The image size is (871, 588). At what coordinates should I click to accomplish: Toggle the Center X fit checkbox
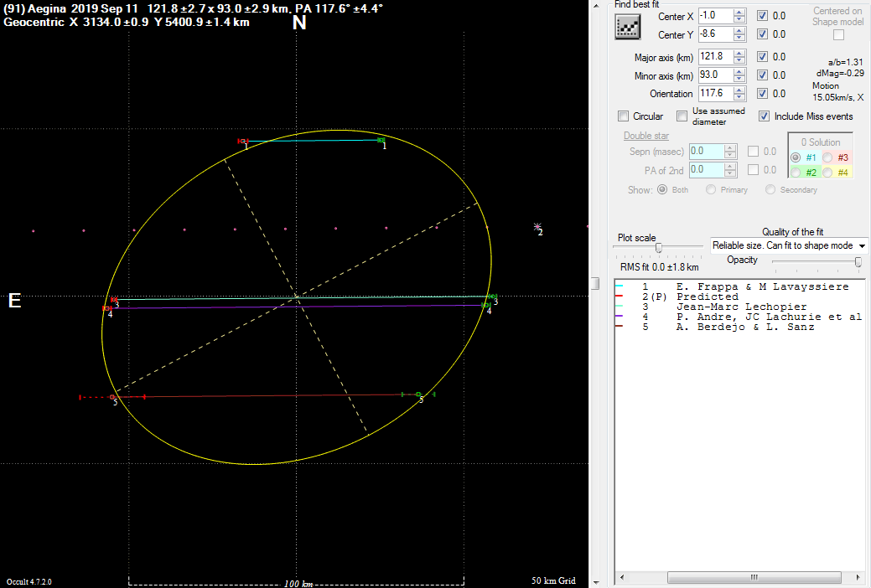[762, 16]
